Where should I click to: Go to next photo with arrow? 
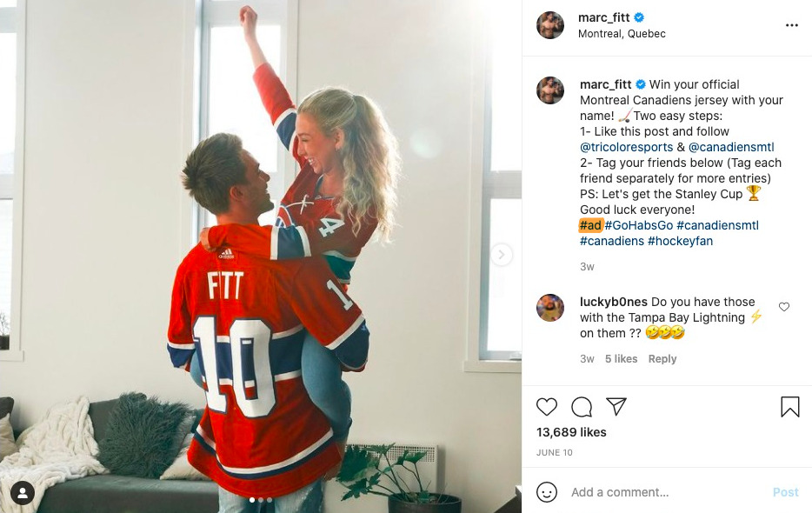coord(501,255)
